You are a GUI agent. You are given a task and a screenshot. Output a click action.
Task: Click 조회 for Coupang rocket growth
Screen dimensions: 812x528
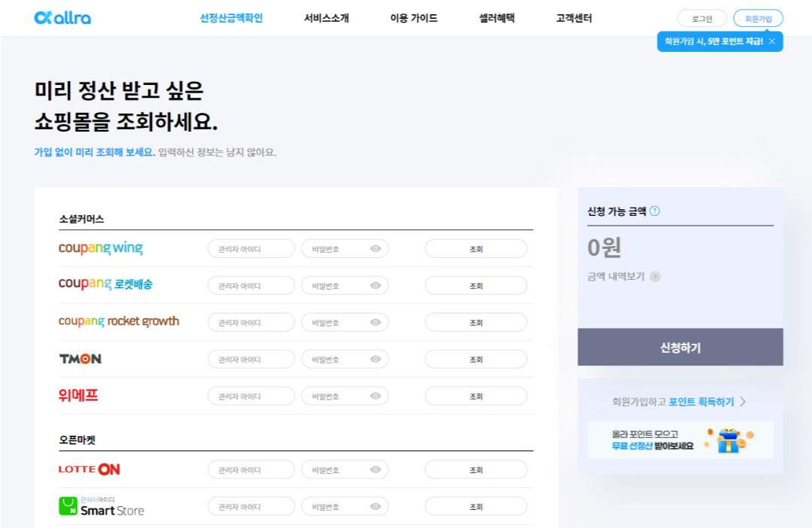(x=476, y=323)
